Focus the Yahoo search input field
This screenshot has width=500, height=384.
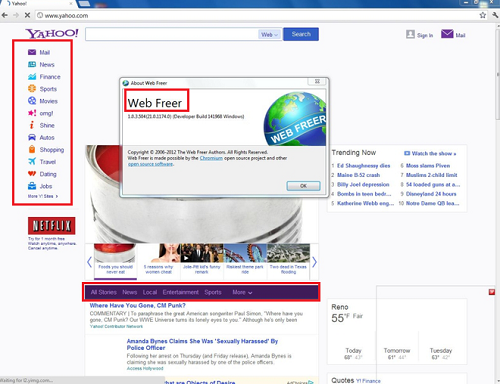[172, 34]
